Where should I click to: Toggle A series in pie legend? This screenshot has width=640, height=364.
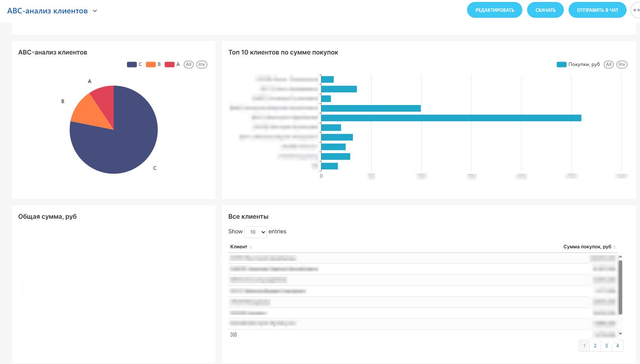tap(172, 64)
